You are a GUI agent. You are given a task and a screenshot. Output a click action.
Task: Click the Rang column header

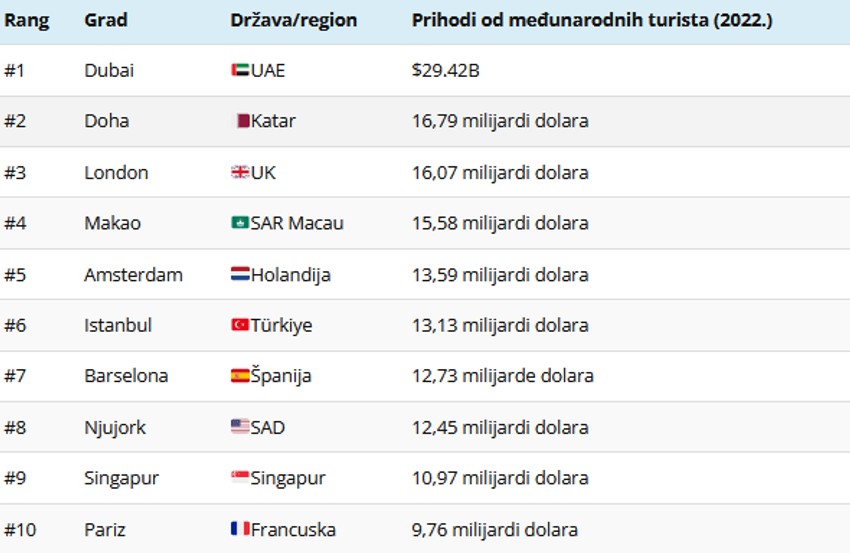coord(27,20)
